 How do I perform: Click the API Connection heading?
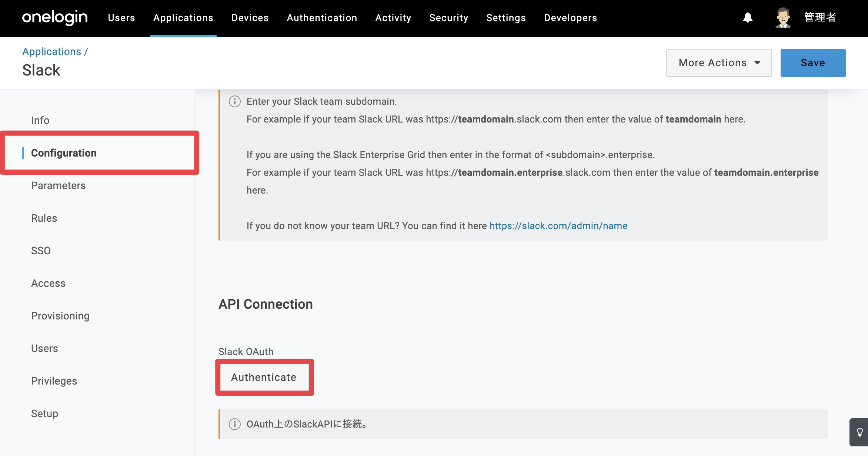click(x=266, y=304)
